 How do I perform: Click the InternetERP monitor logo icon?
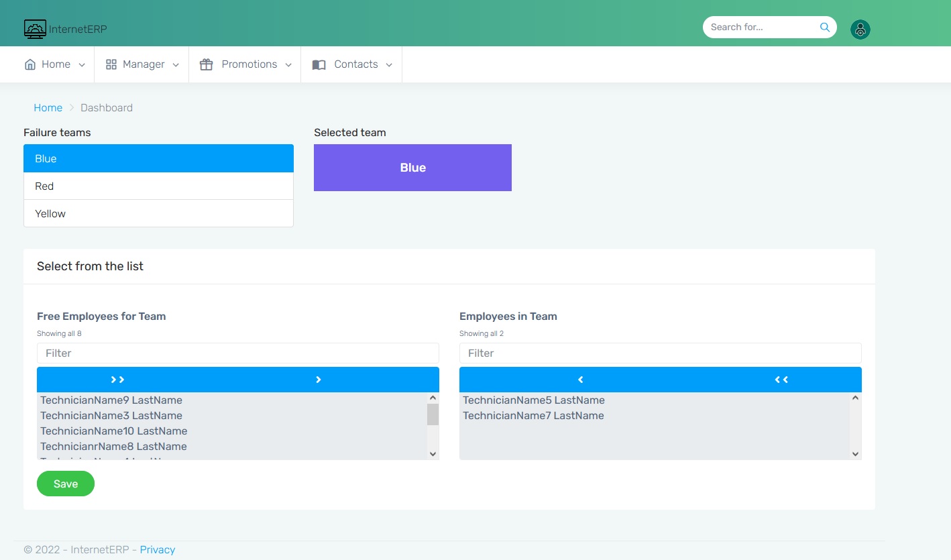(35, 29)
